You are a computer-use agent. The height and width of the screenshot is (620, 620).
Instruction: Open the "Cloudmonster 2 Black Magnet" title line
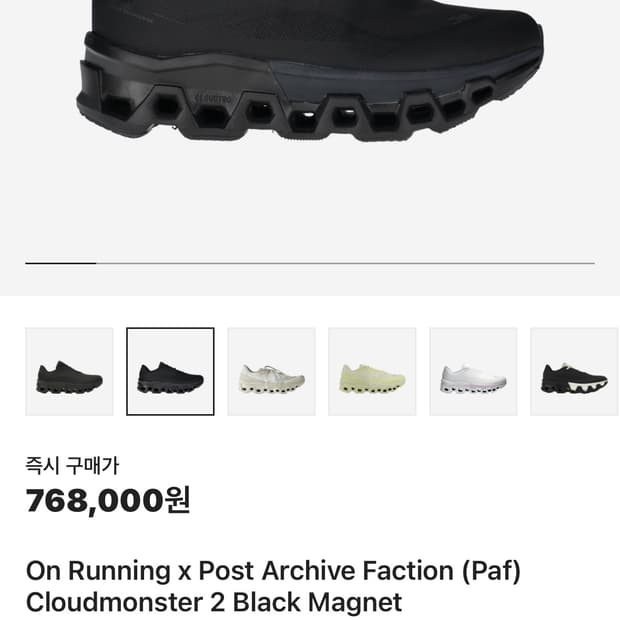pyautogui.click(x=213, y=602)
